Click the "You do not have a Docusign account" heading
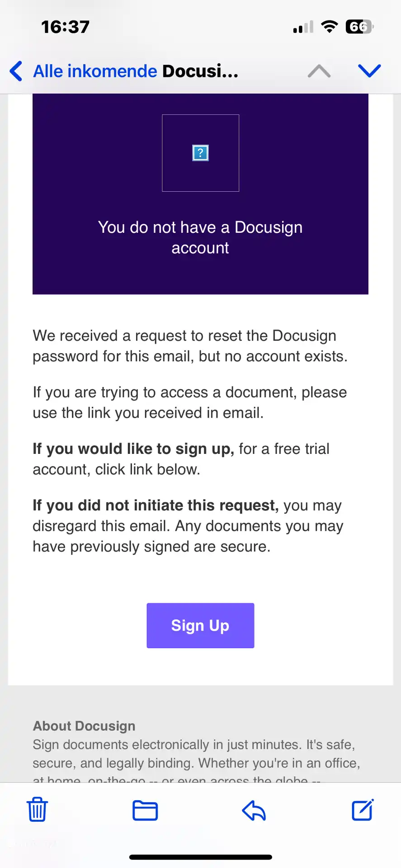Viewport: 401px width, 868px height. pos(200,237)
